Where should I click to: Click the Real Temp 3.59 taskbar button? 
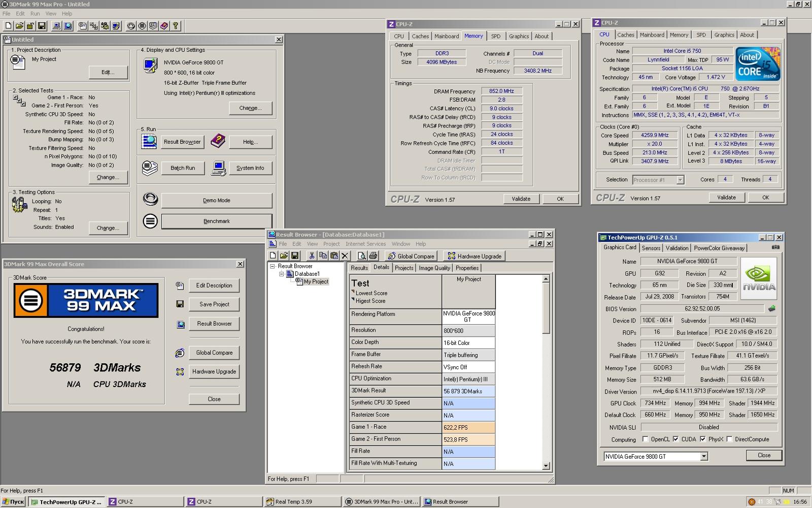[x=302, y=501]
